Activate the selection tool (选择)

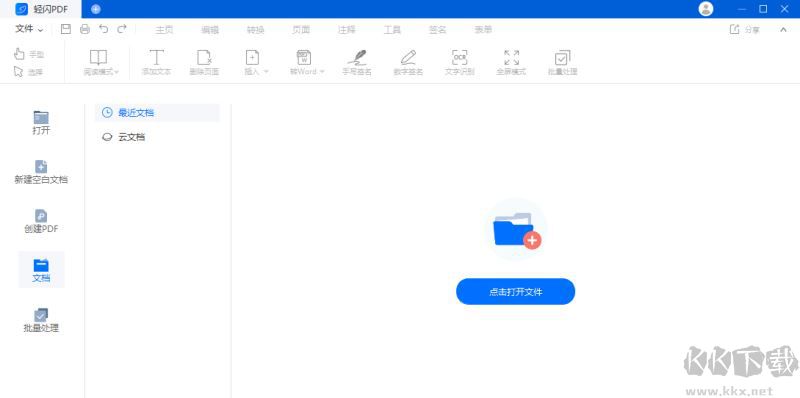pyautogui.click(x=29, y=72)
